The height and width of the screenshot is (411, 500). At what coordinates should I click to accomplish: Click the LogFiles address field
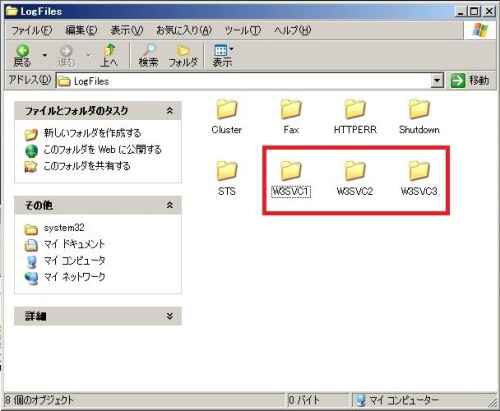tap(244, 81)
